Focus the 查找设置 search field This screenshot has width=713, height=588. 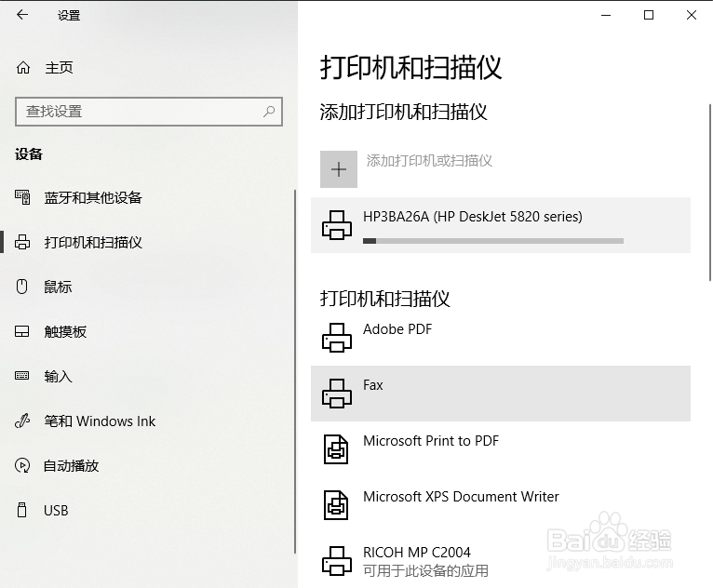pos(149,112)
